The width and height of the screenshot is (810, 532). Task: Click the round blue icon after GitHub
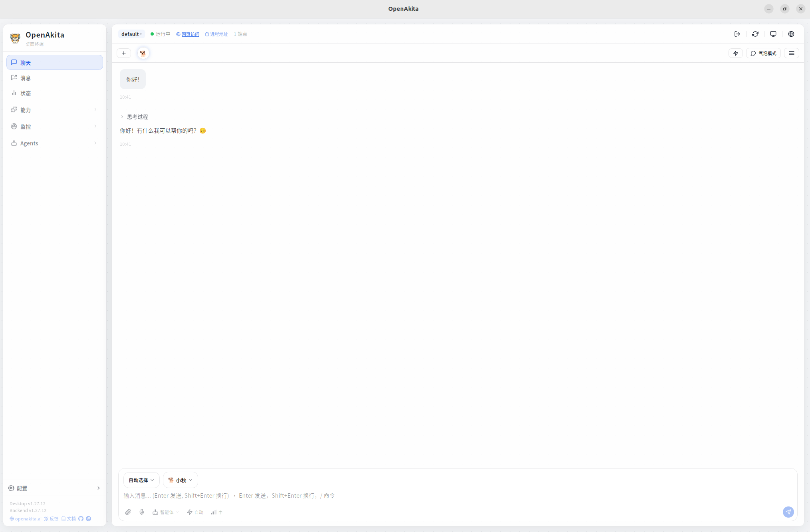89,519
